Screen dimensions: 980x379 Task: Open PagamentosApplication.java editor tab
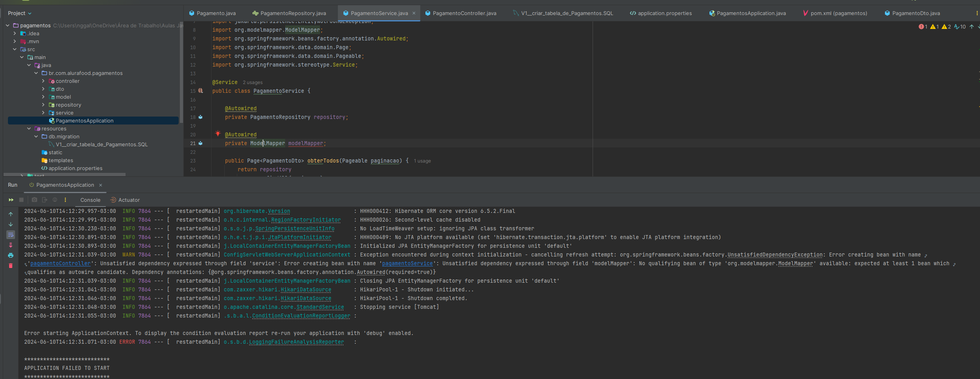[747, 13]
